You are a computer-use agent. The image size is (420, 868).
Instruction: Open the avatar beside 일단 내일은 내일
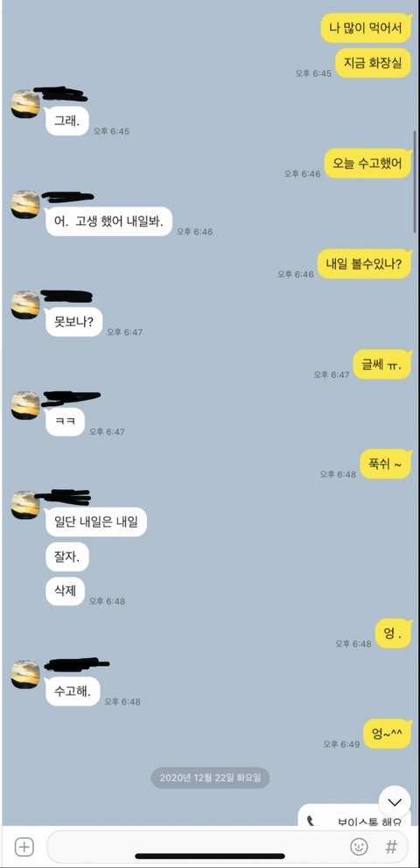click(25, 505)
